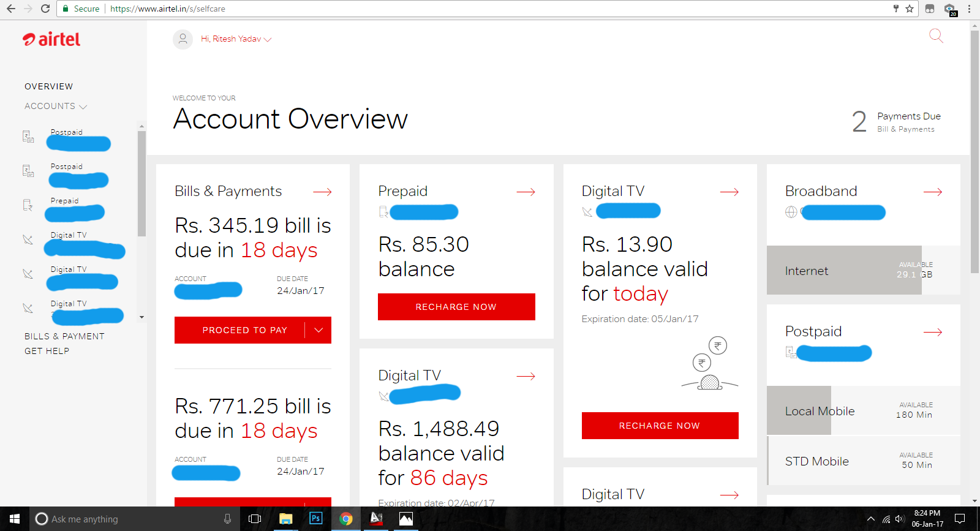The width and height of the screenshot is (980, 531).
Task: Click third Digital TV dish icon in sidebar
Action: click(x=28, y=308)
